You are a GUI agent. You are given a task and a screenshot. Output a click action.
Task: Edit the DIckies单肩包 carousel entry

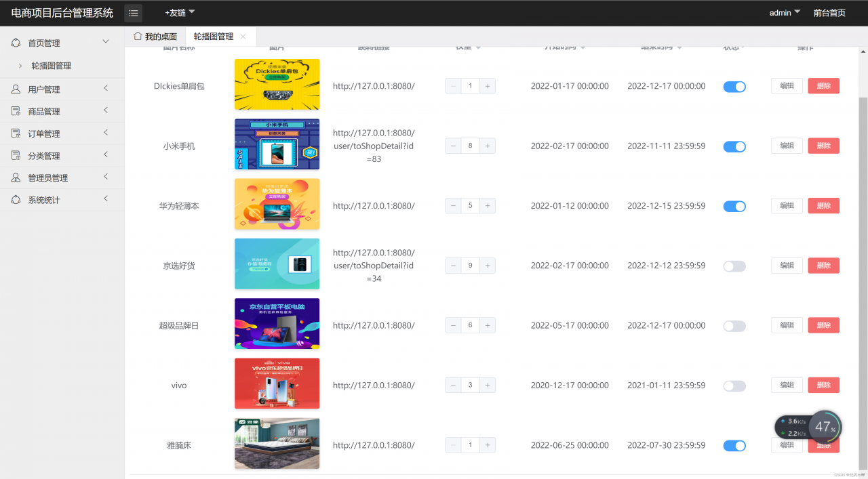click(x=787, y=86)
